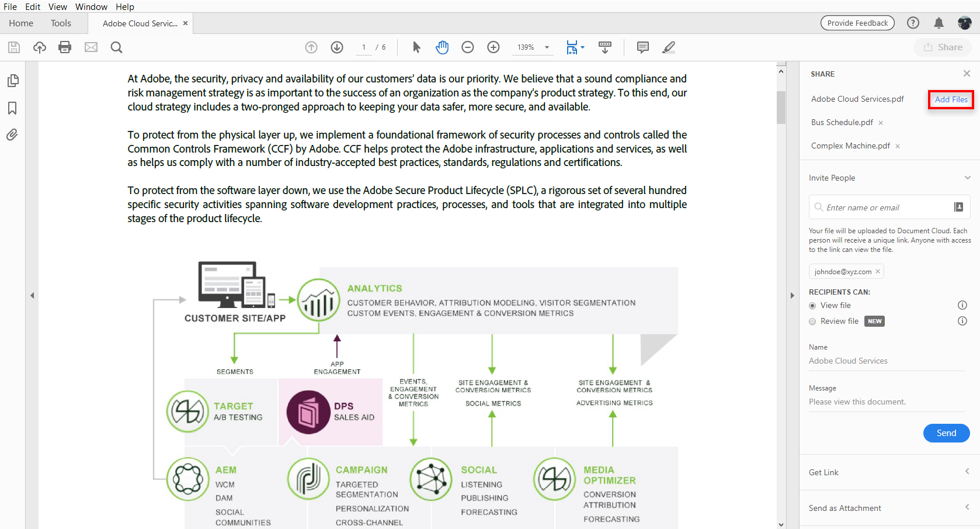Expand Send as Attachment section

[967, 507]
